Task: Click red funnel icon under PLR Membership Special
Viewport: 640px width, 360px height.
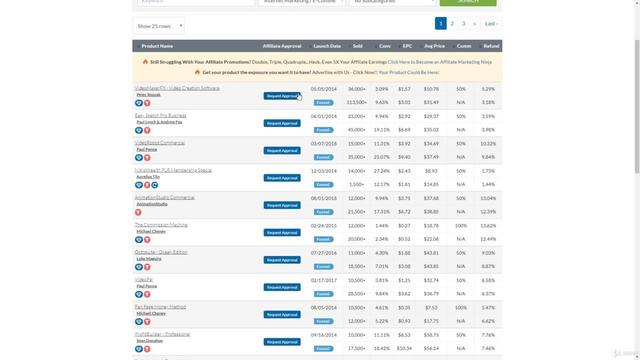Action: click(x=147, y=185)
